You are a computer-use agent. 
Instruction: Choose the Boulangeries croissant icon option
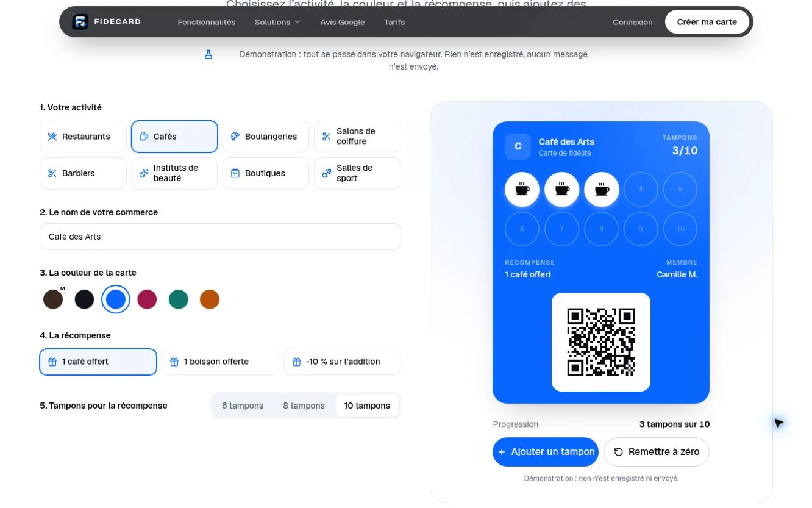[266, 137]
